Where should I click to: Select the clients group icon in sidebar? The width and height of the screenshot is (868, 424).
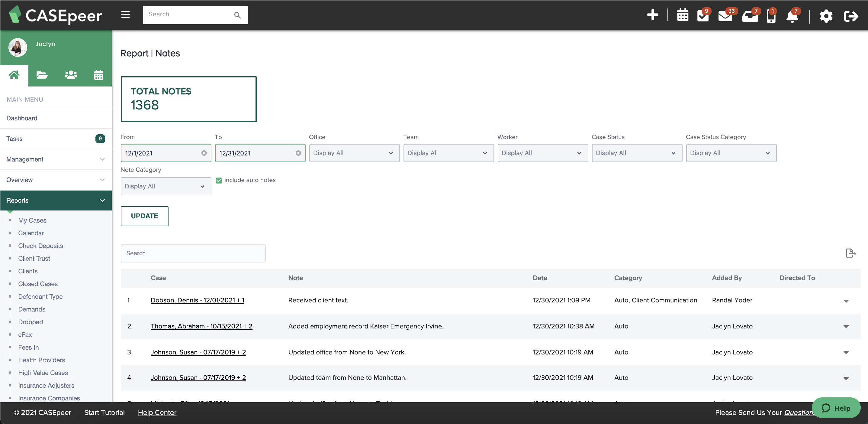[x=70, y=75]
